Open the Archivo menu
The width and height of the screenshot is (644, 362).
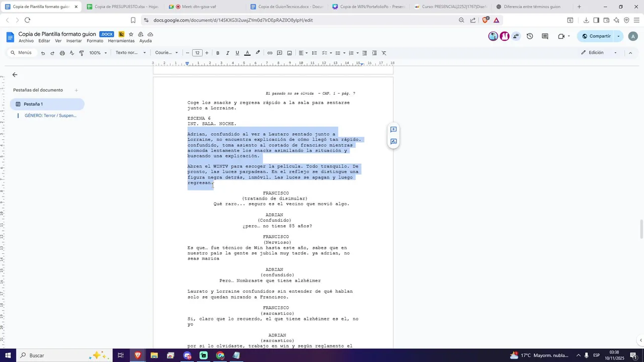point(26,41)
